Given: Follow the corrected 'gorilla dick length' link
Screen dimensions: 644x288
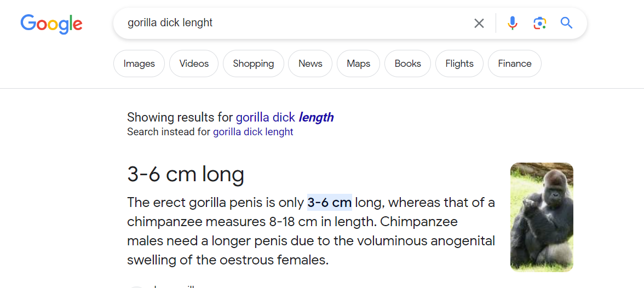Looking at the screenshot, I should pos(285,118).
